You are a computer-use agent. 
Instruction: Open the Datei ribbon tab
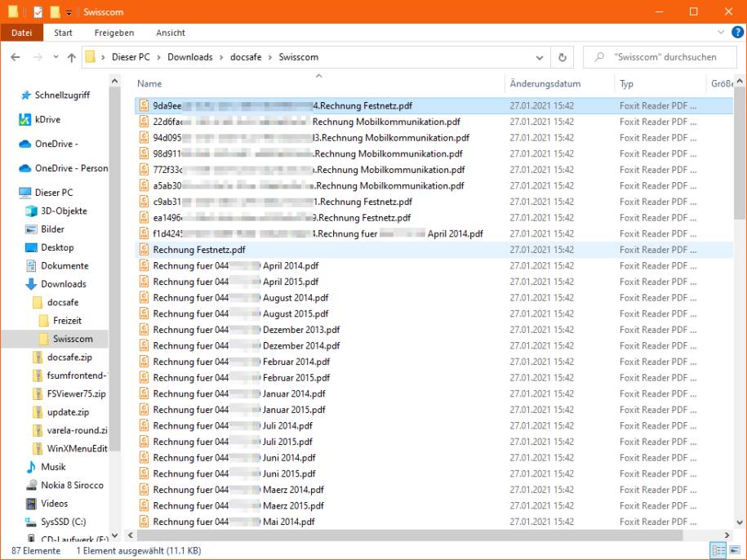coord(21,33)
